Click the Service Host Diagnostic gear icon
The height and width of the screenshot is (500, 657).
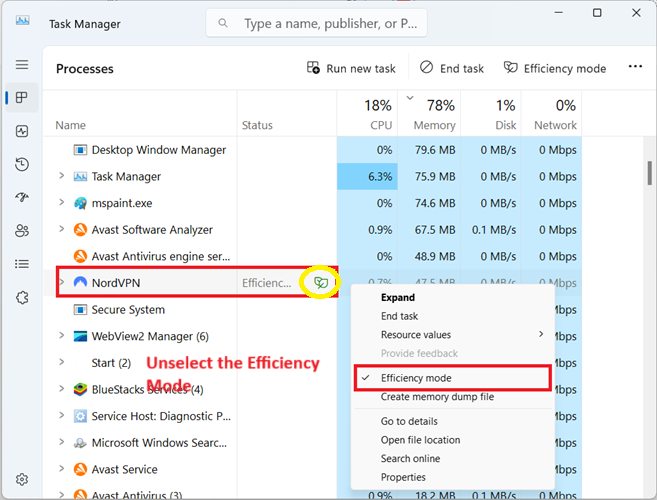[80, 416]
